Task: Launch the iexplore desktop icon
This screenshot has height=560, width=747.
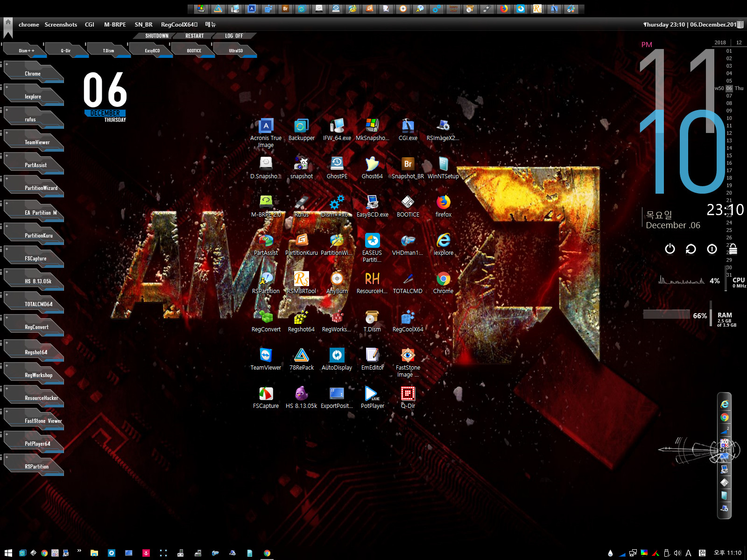Action: pyautogui.click(x=443, y=245)
